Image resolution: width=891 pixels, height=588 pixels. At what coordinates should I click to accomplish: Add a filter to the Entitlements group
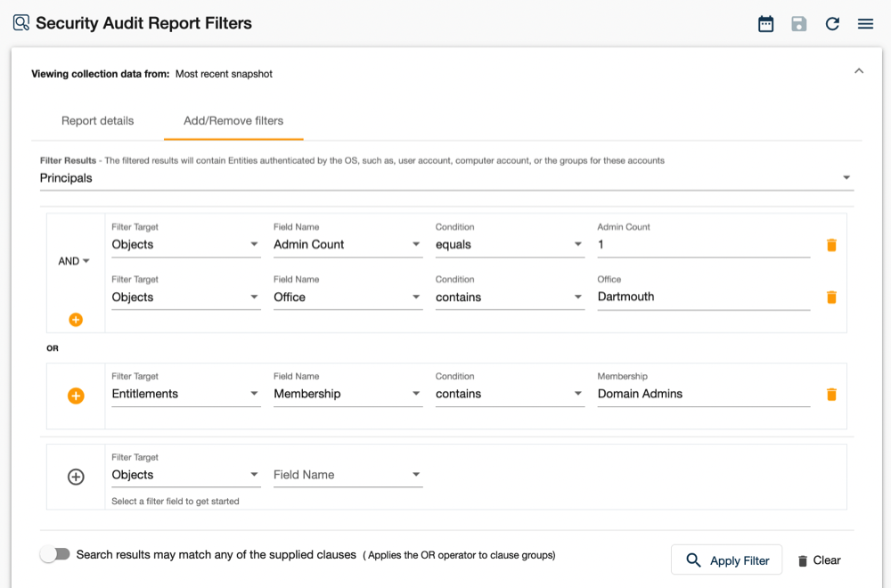[x=76, y=396]
